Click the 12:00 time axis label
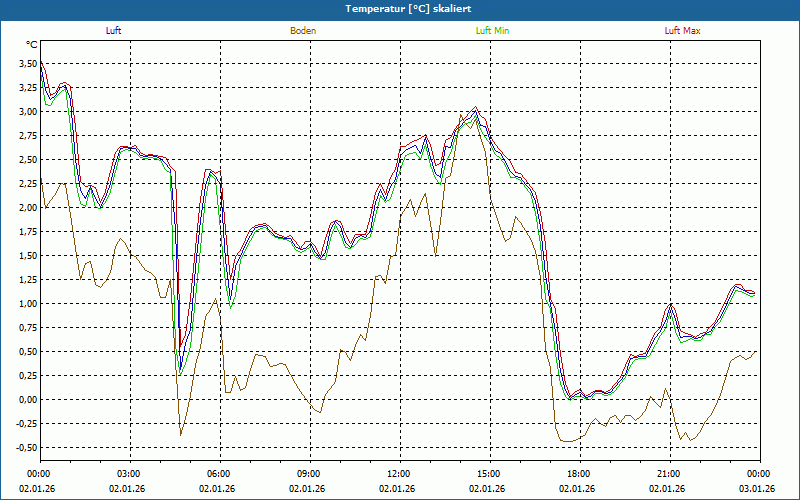Viewport: 800px width, 500px height. (398, 474)
